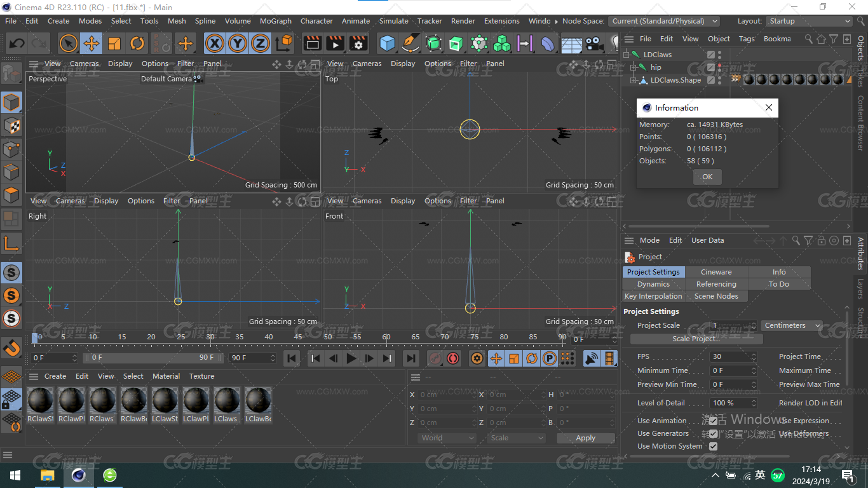The image size is (868, 488).
Task: Open the Scale mode dropdown
Action: click(x=517, y=438)
